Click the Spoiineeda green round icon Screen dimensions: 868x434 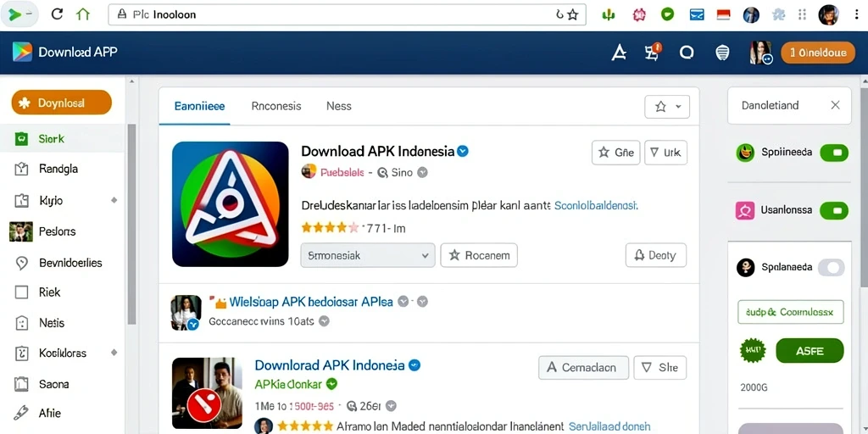pyautogui.click(x=745, y=153)
